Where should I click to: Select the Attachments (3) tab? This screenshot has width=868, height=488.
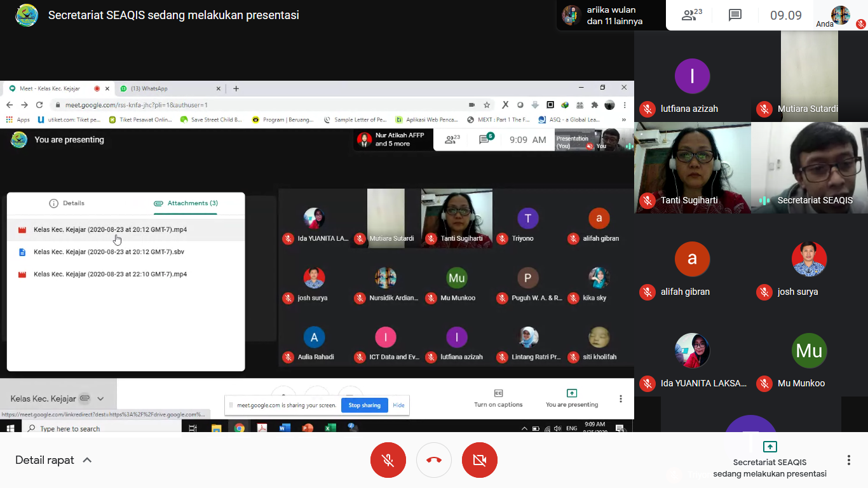pos(186,203)
